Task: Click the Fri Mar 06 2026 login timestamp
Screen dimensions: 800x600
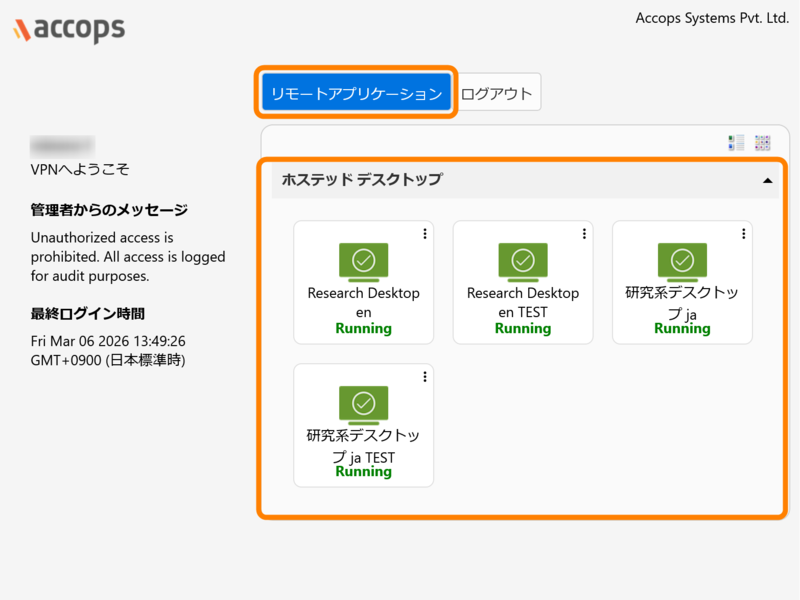Action: [x=108, y=351]
